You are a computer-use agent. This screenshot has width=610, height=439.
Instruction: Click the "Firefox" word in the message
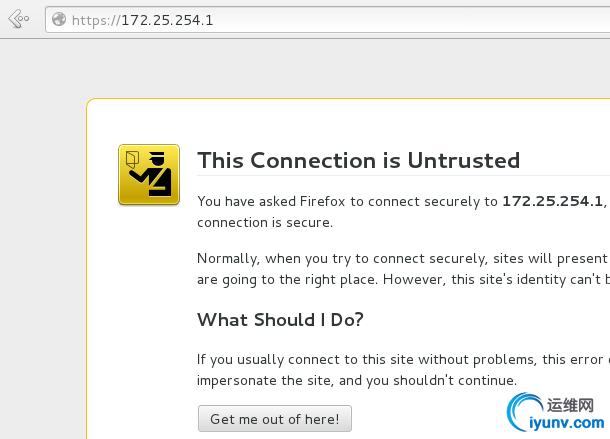(x=323, y=201)
